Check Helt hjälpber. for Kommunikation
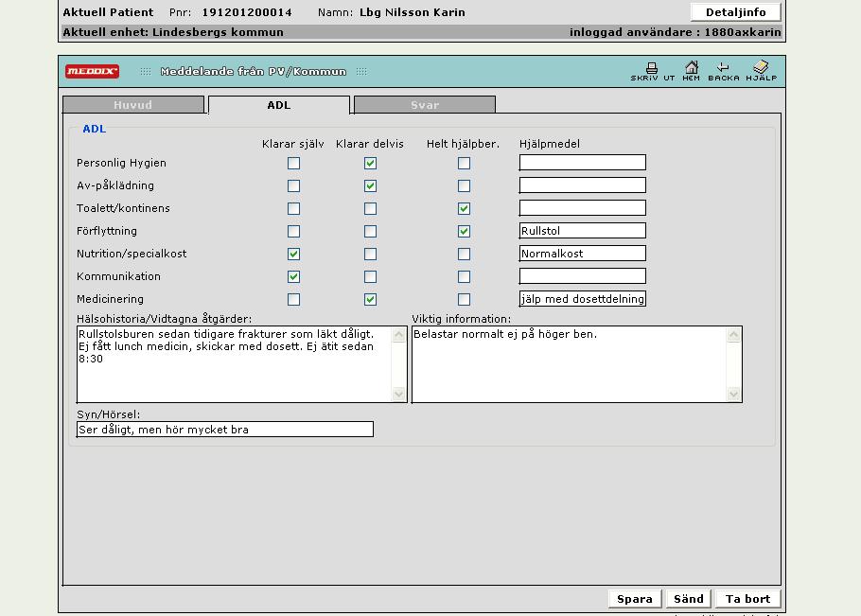The height and width of the screenshot is (616, 861). [464, 276]
